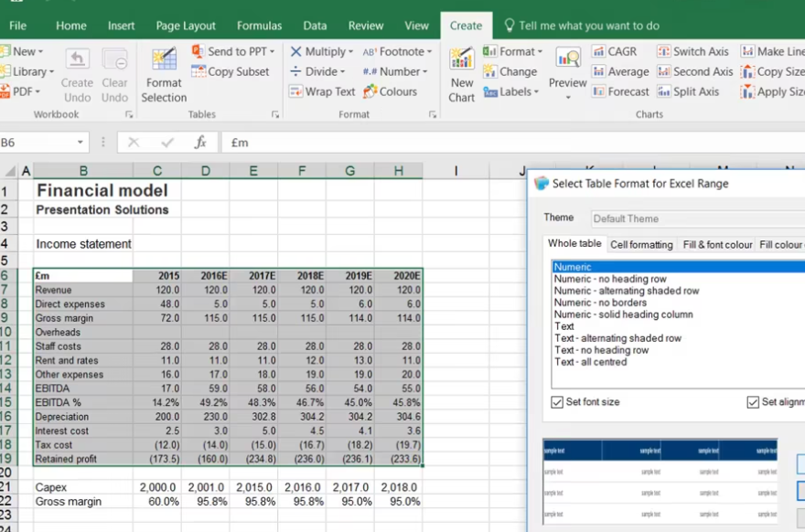The image size is (805, 532).
Task: Switch to the Insert ribbon tab
Action: coord(121,26)
